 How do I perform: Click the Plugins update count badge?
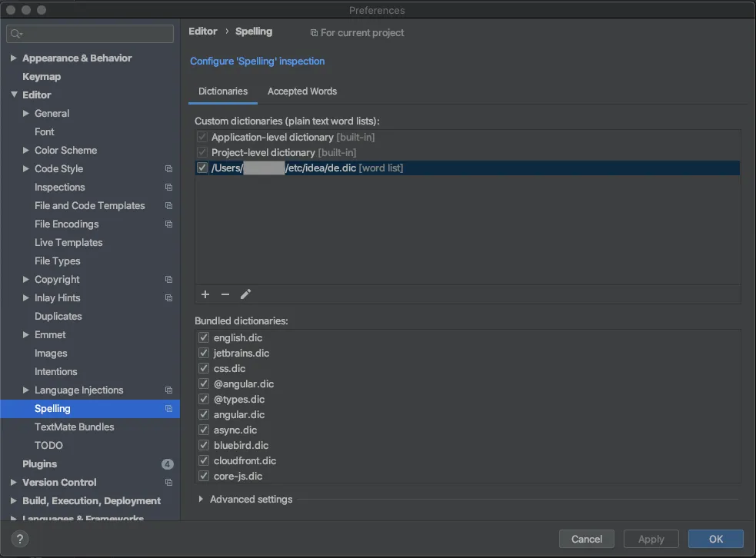point(167,464)
